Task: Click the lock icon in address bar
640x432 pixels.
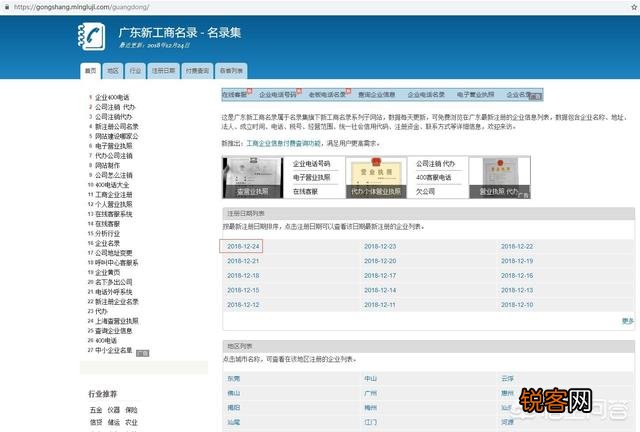Action: pyautogui.click(x=7, y=7)
